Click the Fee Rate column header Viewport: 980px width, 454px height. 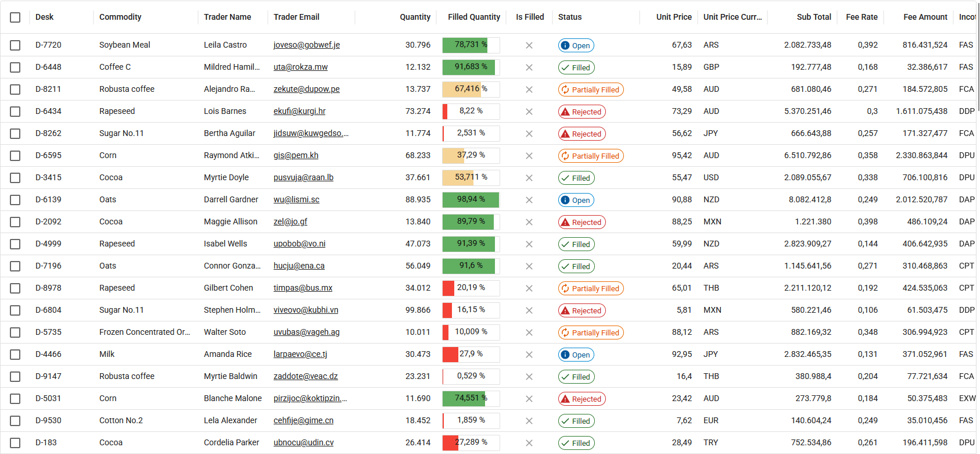tap(861, 17)
